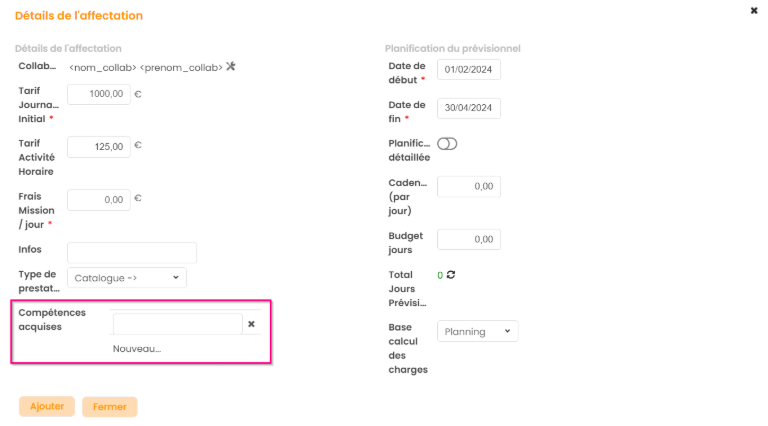
Task: Click the Ajouter button
Action: (47, 406)
